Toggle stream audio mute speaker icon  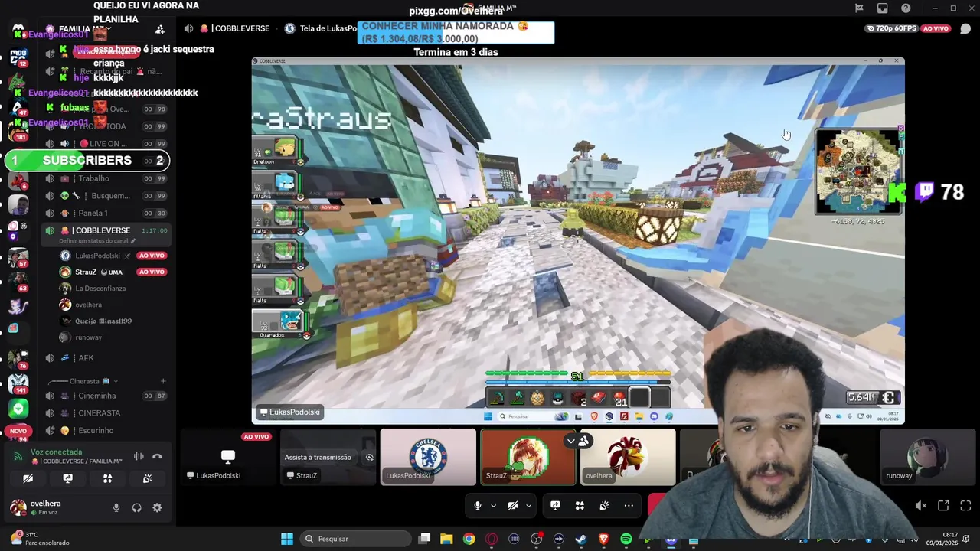921,506
